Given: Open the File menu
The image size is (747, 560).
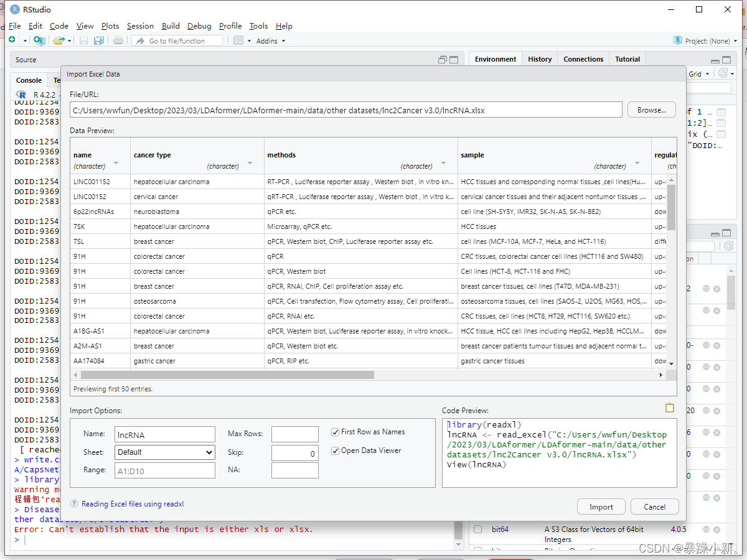Looking at the screenshot, I should [15, 26].
